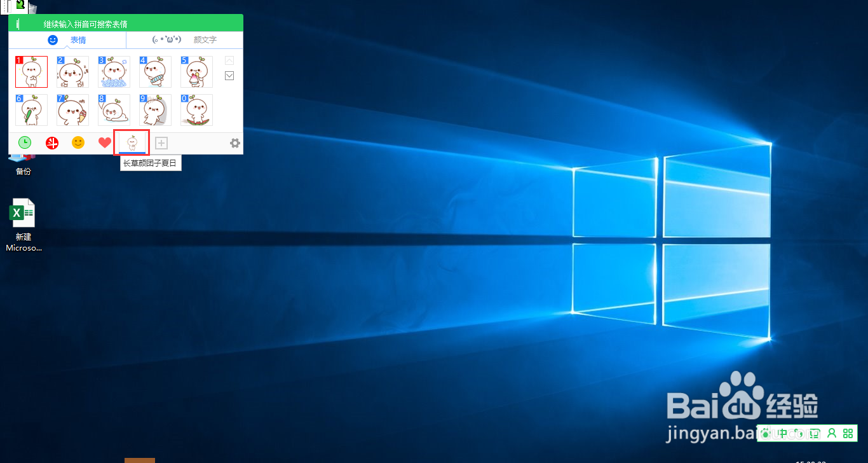The width and height of the screenshot is (868, 463).
Task: Select sticker 4 holding the swim ring
Action: click(x=155, y=72)
